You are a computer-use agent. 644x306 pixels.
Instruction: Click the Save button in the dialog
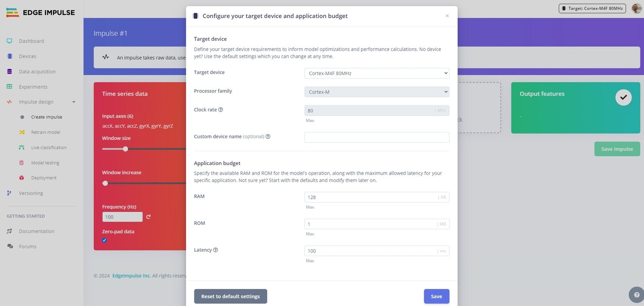click(436, 296)
